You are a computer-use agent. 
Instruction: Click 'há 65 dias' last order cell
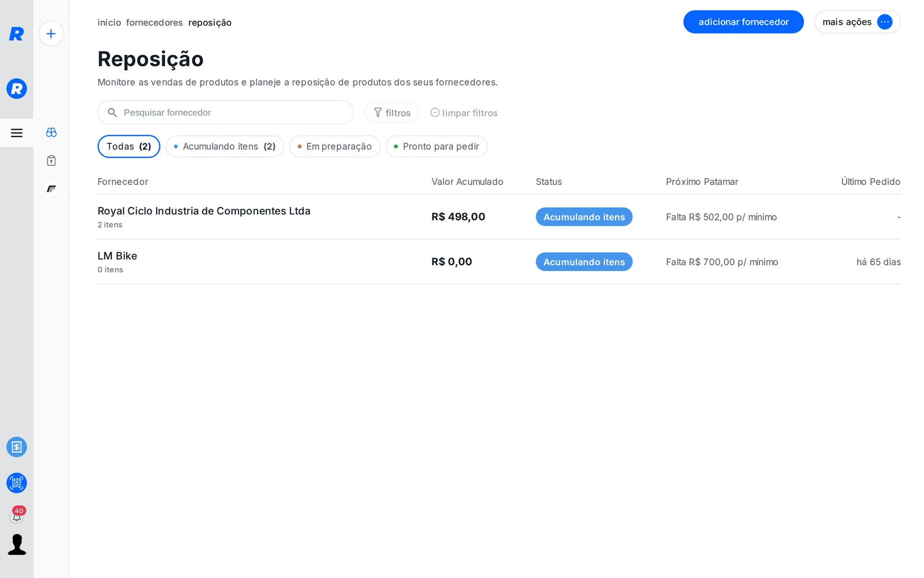(878, 262)
